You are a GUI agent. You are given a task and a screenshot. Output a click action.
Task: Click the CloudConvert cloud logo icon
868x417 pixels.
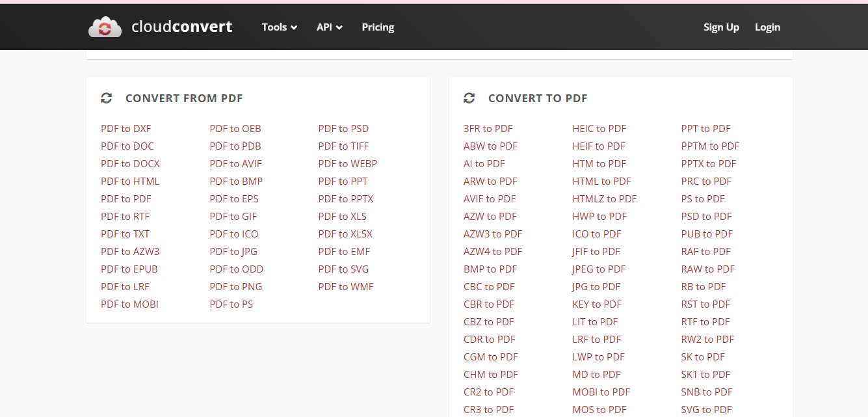click(105, 27)
